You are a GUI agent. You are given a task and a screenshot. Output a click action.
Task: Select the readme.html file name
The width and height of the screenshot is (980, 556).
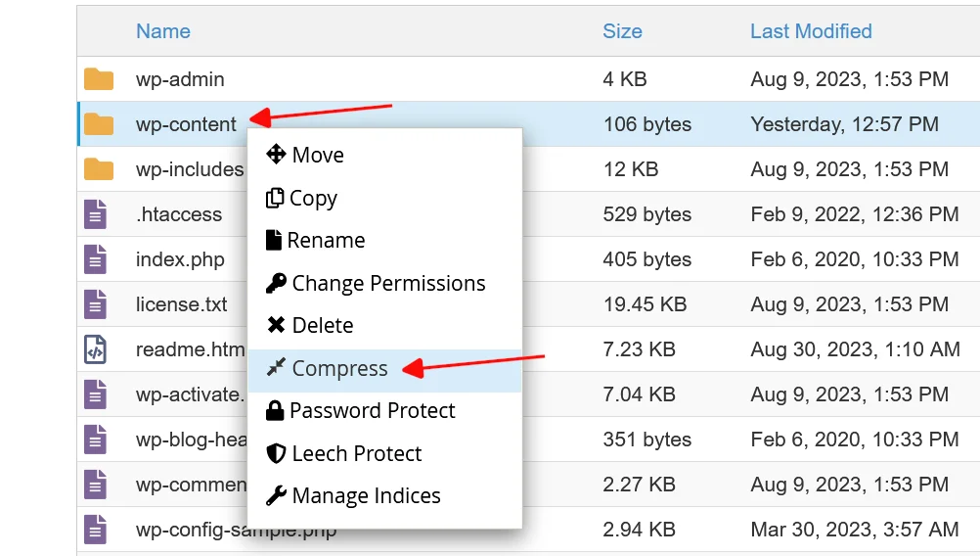(x=191, y=349)
